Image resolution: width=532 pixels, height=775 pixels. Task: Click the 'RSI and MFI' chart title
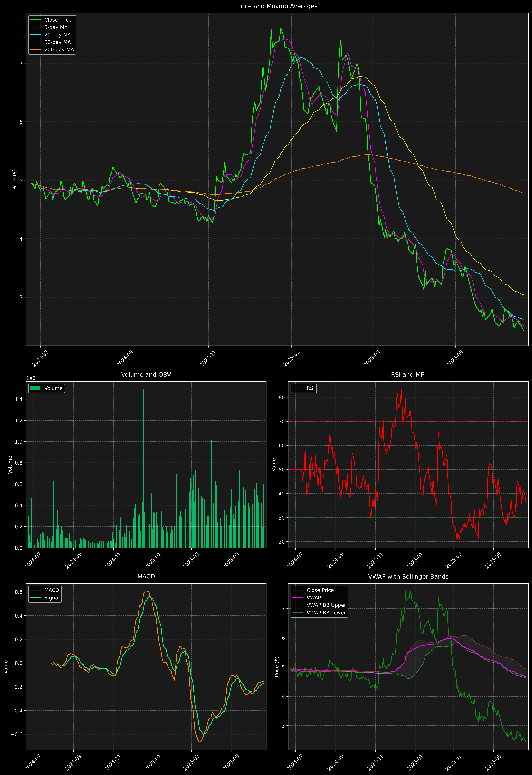[408, 374]
